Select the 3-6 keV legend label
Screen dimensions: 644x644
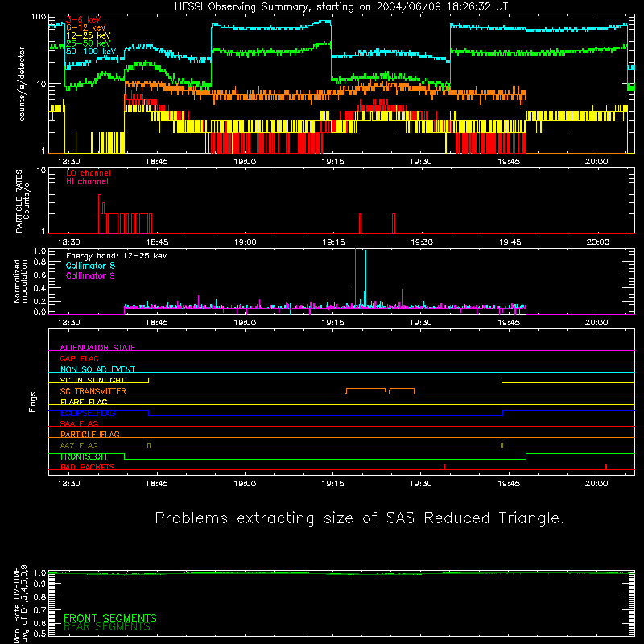click(83, 19)
